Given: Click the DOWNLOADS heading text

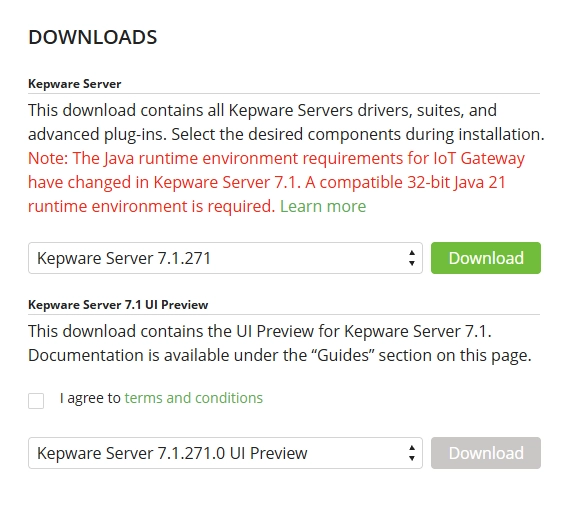Looking at the screenshot, I should (x=93, y=37).
